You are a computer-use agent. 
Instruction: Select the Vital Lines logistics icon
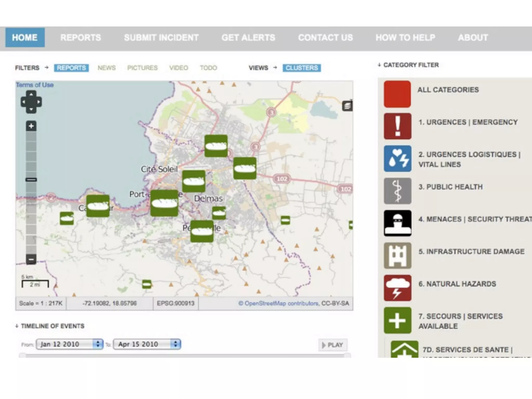pos(397,159)
